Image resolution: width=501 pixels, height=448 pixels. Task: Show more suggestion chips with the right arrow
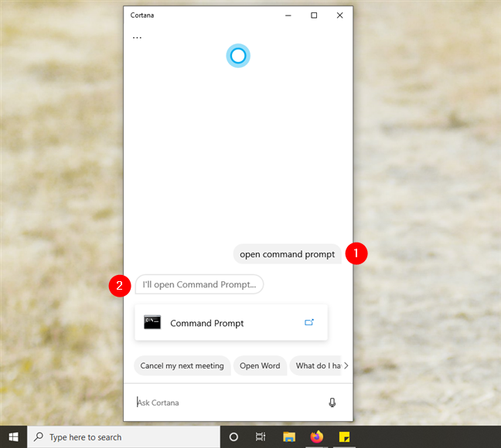coord(346,365)
